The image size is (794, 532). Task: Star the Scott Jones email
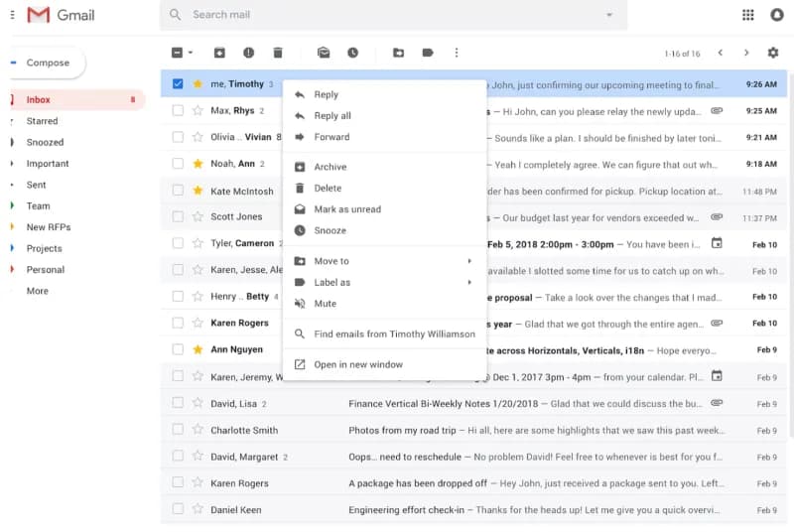point(198,216)
